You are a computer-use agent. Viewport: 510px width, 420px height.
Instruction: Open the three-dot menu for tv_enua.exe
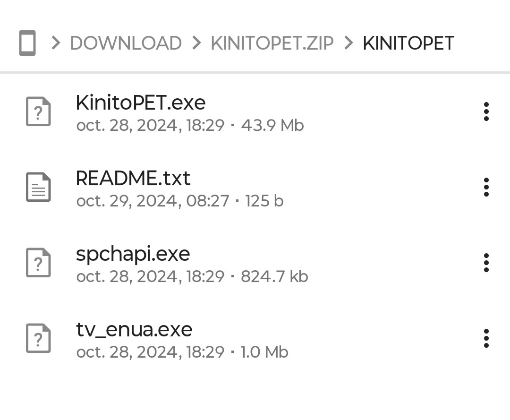[x=486, y=338]
